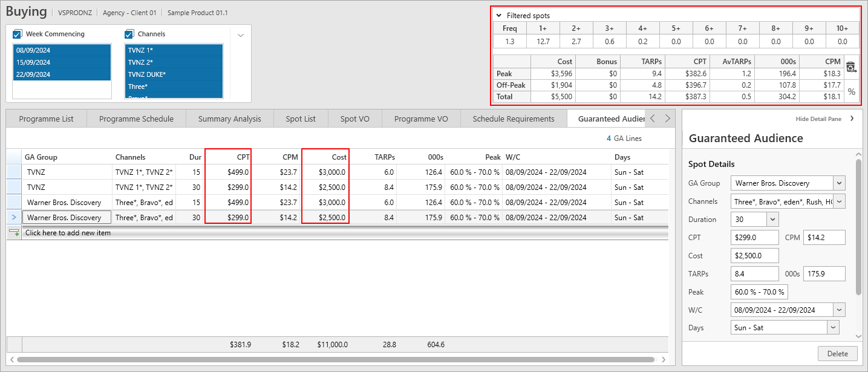Click the 12.7 value under 1+
The image size is (868, 372).
pyautogui.click(x=543, y=42)
